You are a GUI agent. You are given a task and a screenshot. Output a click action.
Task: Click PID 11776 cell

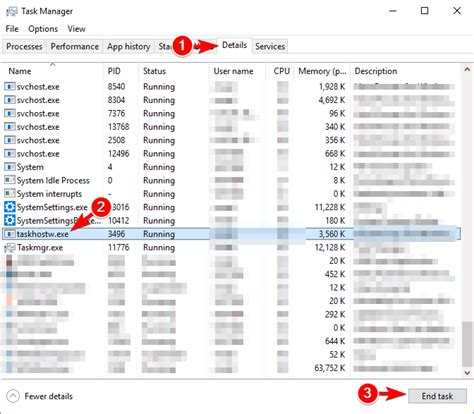point(118,247)
